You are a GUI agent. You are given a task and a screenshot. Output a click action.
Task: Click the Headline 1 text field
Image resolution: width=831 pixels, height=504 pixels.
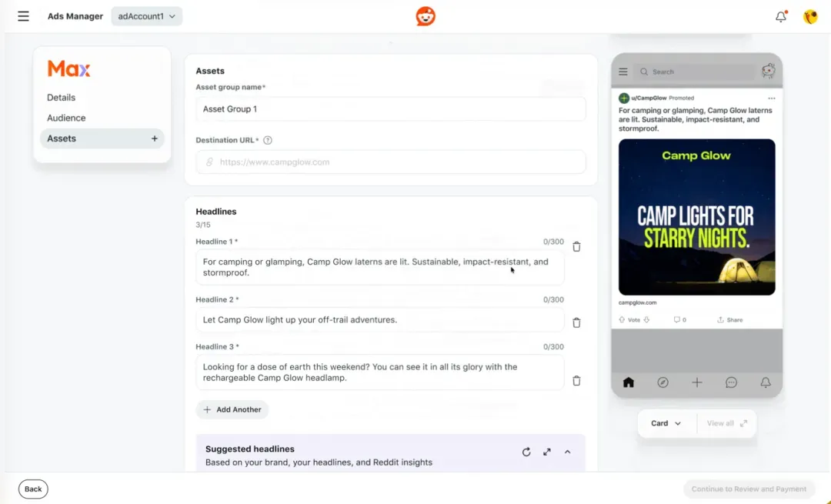tap(380, 267)
